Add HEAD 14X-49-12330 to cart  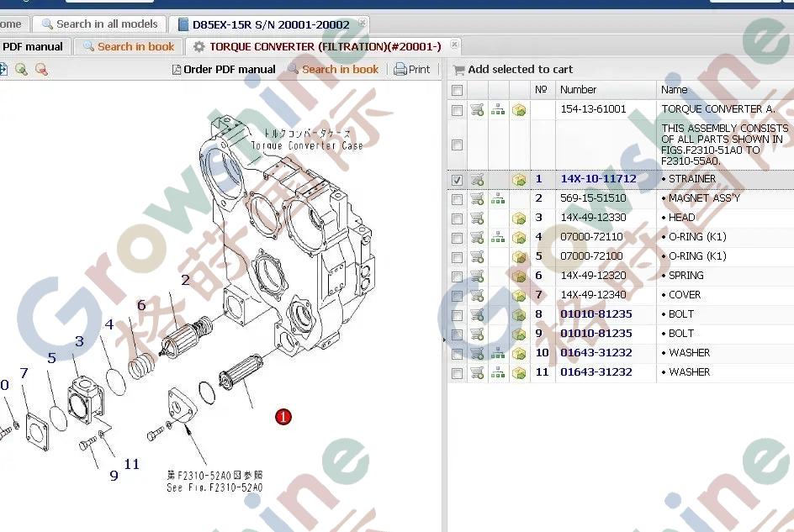coord(477,218)
